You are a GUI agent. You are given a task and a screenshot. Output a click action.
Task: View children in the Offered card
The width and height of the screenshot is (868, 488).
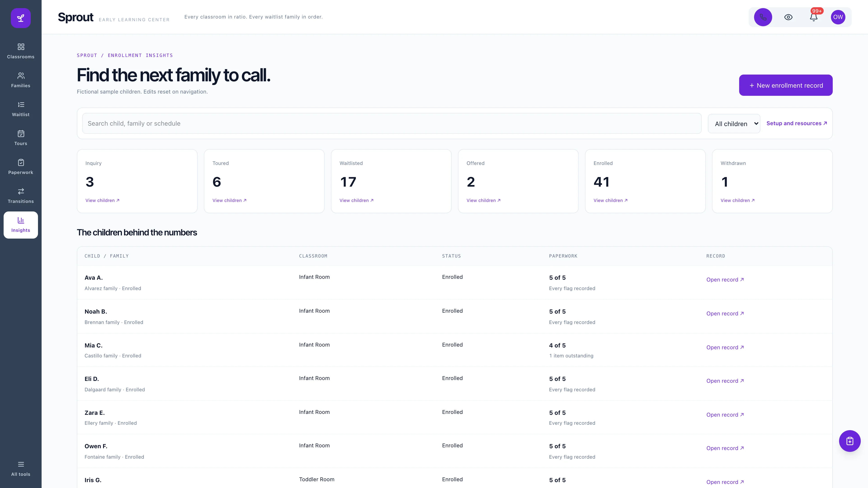(484, 200)
